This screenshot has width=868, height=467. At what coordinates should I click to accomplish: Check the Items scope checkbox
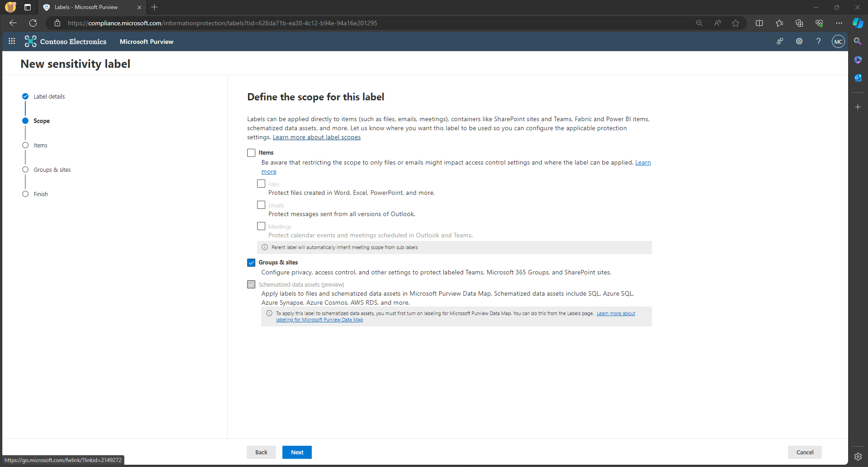251,153
